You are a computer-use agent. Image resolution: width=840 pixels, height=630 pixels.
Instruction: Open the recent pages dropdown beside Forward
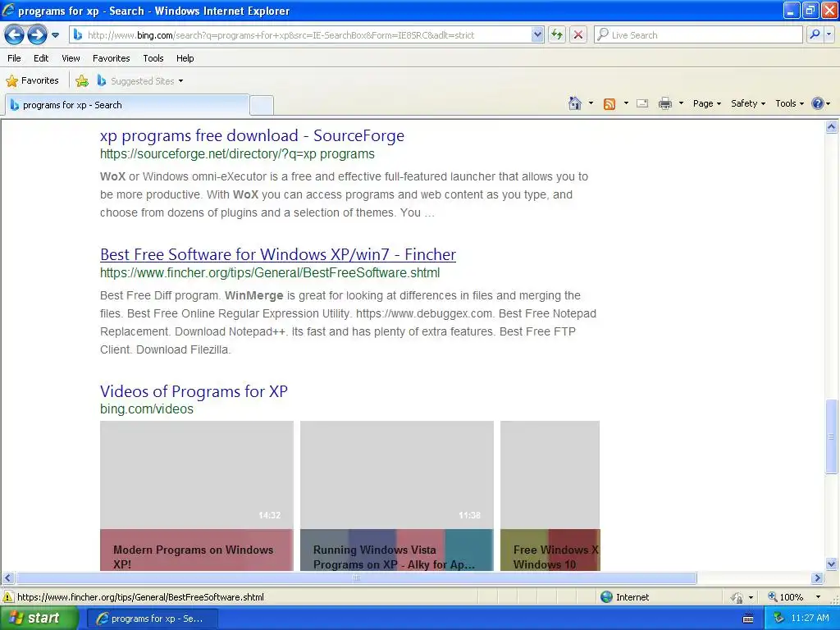(55, 35)
